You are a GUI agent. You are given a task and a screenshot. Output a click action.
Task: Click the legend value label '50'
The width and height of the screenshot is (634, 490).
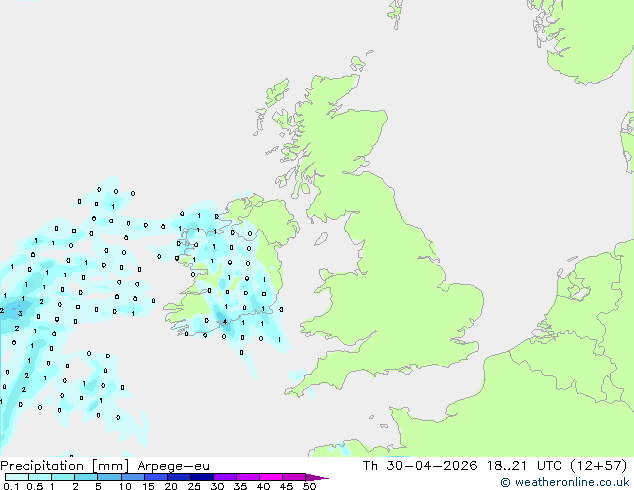click(x=309, y=486)
